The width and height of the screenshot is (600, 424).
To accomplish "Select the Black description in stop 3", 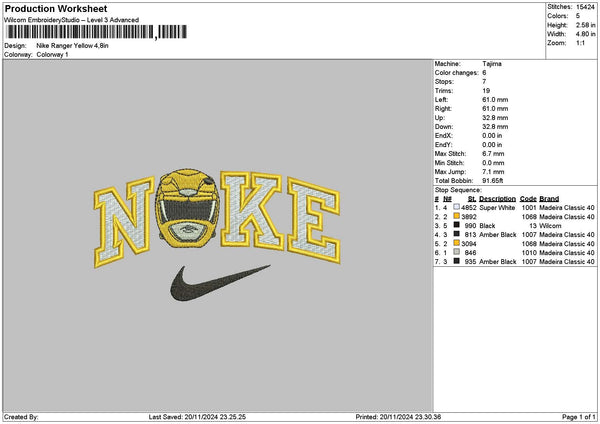I will pyautogui.click(x=487, y=226).
